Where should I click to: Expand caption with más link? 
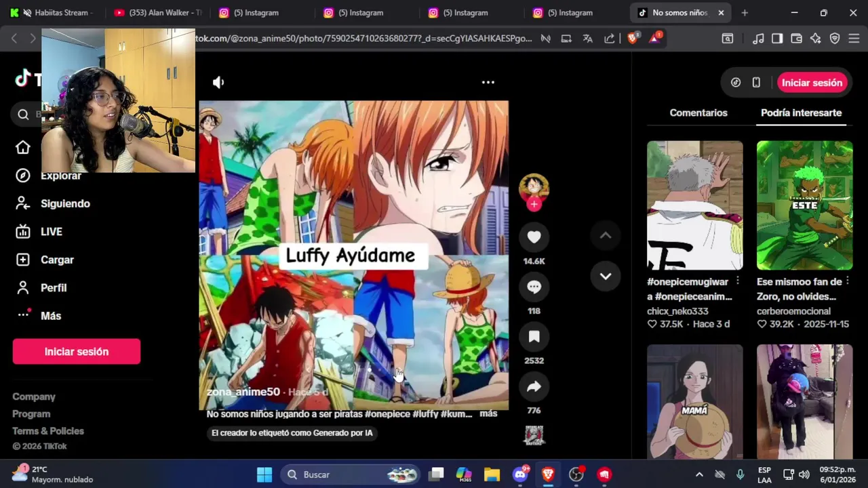click(x=488, y=413)
